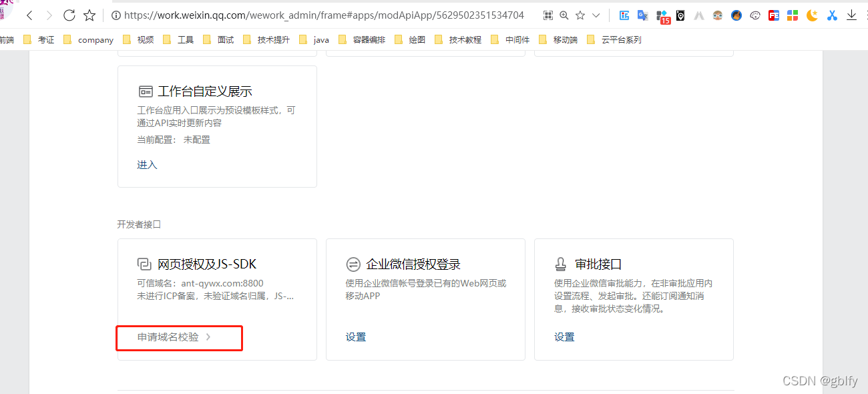This screenshot has width=868, height=394.
Task: Open the browser Downloads arrow icon
Action: (851, 15)
